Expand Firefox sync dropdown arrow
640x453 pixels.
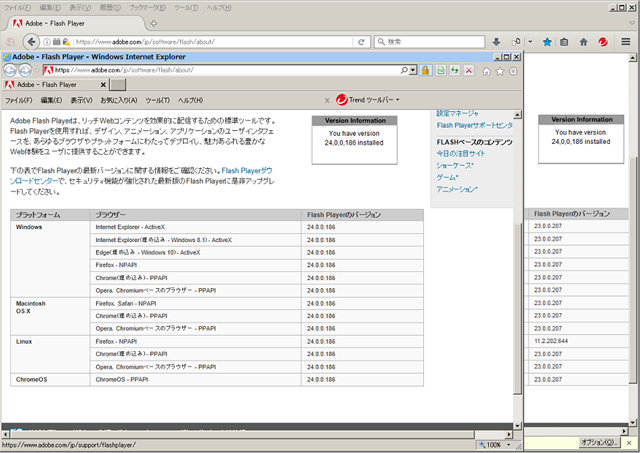click(530, 42)
